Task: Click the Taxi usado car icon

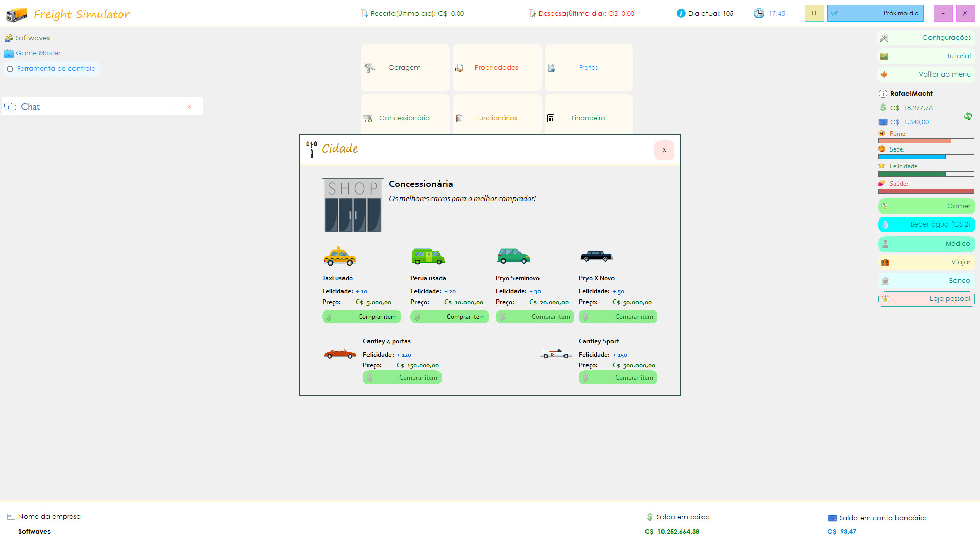Action: point(339,256)
